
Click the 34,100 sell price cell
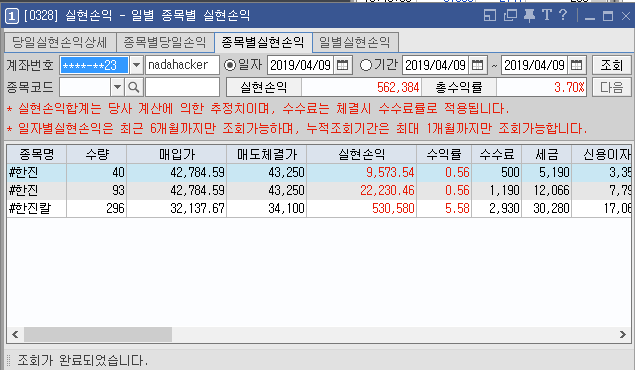pos(267,208)
